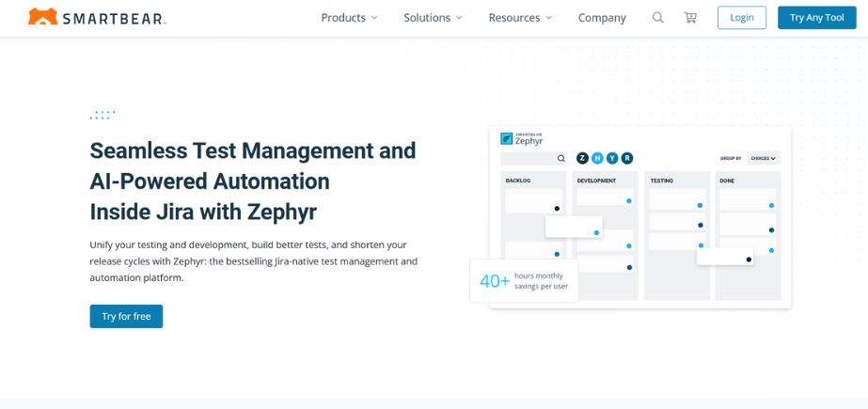868x409 pixels.
Task: Click the 40+ hours monthly savings card
Action: pos(524,280)
